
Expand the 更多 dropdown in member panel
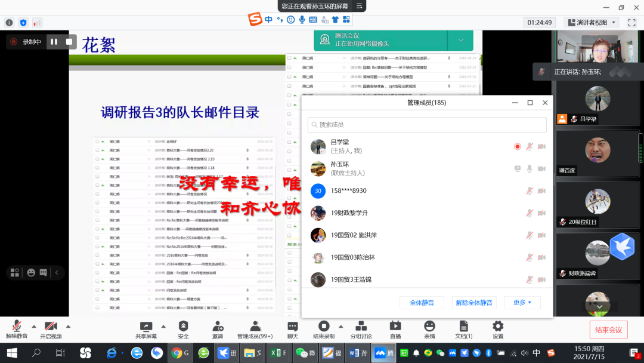[522, 303]
